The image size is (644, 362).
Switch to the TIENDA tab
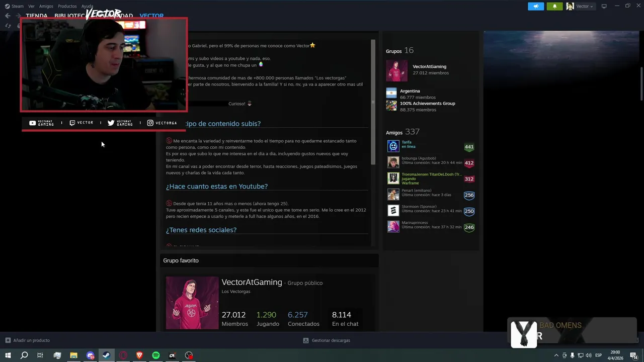click(x=37, y=16)
